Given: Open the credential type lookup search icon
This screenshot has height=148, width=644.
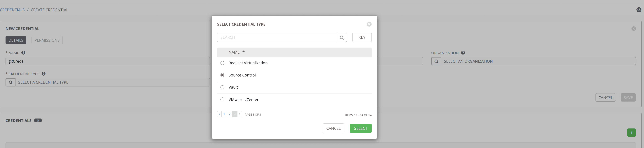Looking at the screenshot, I should coord(11,82).
